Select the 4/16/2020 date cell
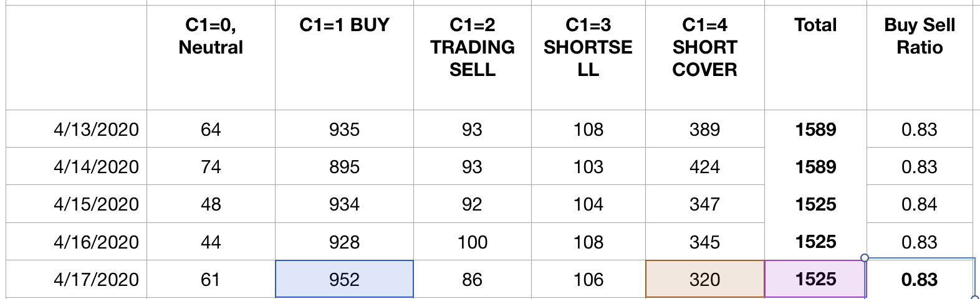 (x=96, y=242)
